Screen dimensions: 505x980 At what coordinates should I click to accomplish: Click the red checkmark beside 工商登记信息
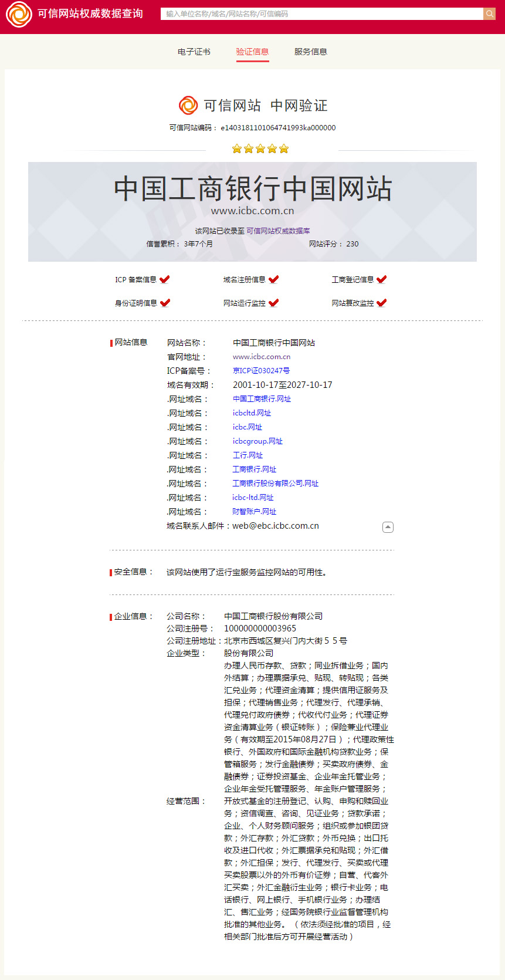click(382, 279)
